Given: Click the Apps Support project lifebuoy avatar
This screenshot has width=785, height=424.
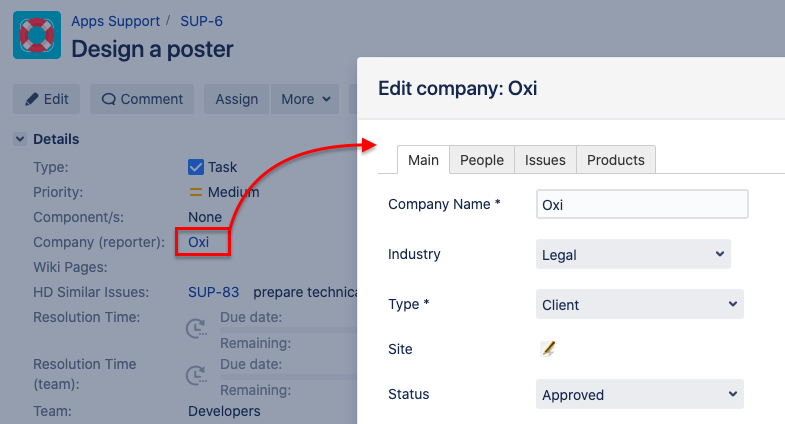Looking at the screenshot, I should [x=37, y=35].
